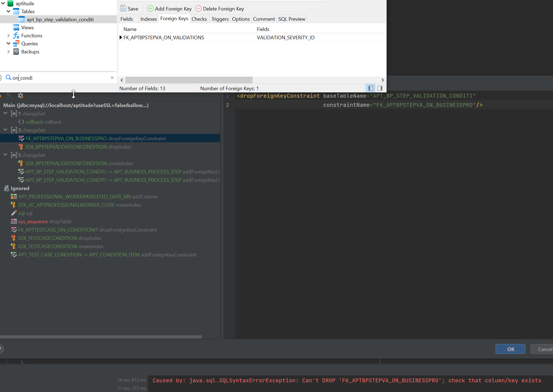Click Delete Foreign Key button
The image size is (553, 392).
tap(220, 9)
